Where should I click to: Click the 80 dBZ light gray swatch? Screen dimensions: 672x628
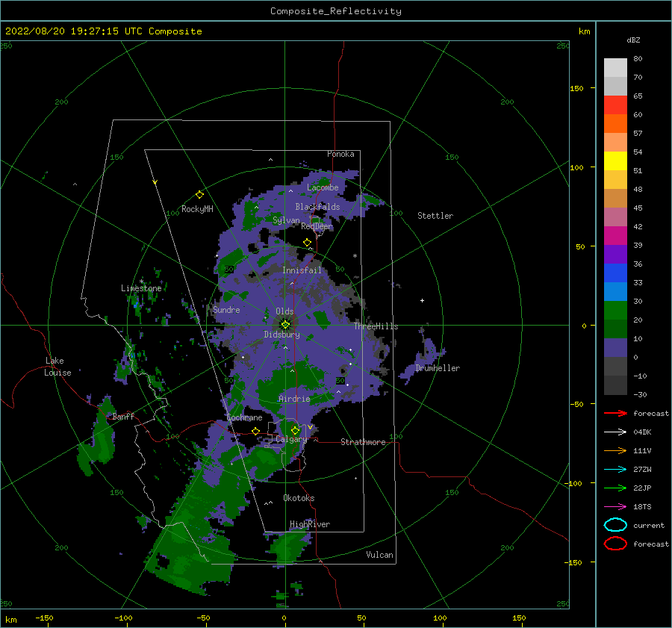coord(615,68)
